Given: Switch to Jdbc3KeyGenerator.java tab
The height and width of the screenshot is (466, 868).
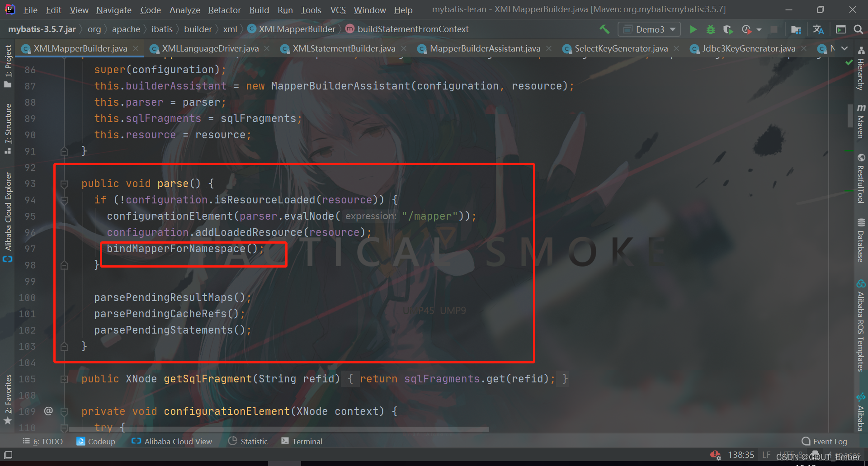Looking at the screenshot, I should [748, 48].
